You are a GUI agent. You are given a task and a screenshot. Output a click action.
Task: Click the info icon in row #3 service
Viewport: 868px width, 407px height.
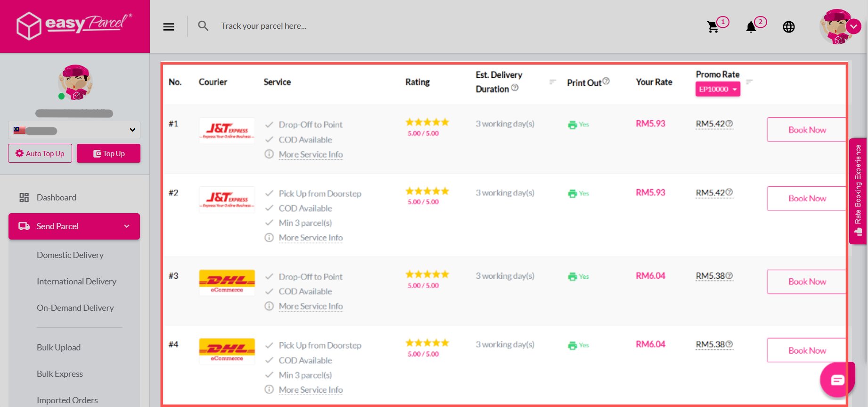(269, 306)
